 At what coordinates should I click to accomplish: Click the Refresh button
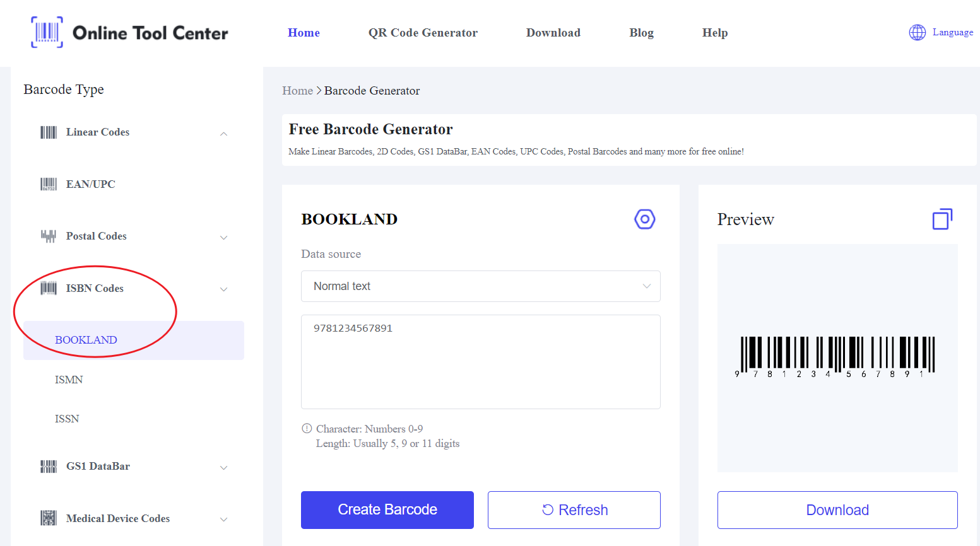574,510
